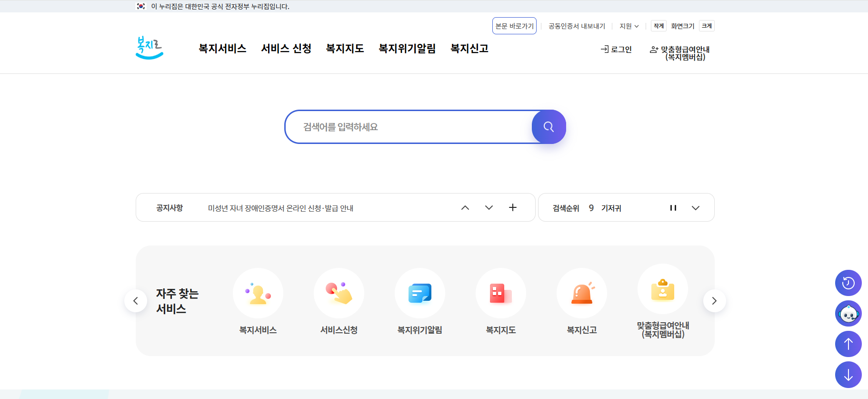This screenshot has height=399, width=868.
Task: Open the 미성년 자녀 장애인증명서 notice
Action: click(280, 208)
